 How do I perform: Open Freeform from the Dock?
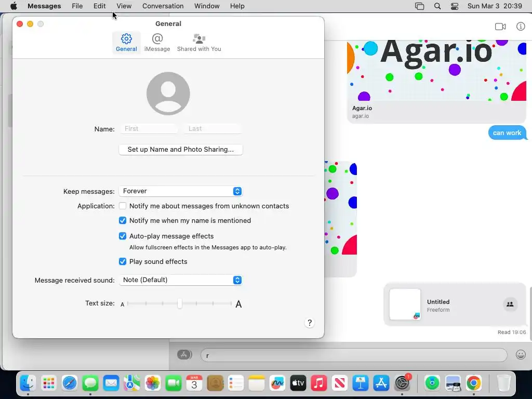click(x=277, y=383)
